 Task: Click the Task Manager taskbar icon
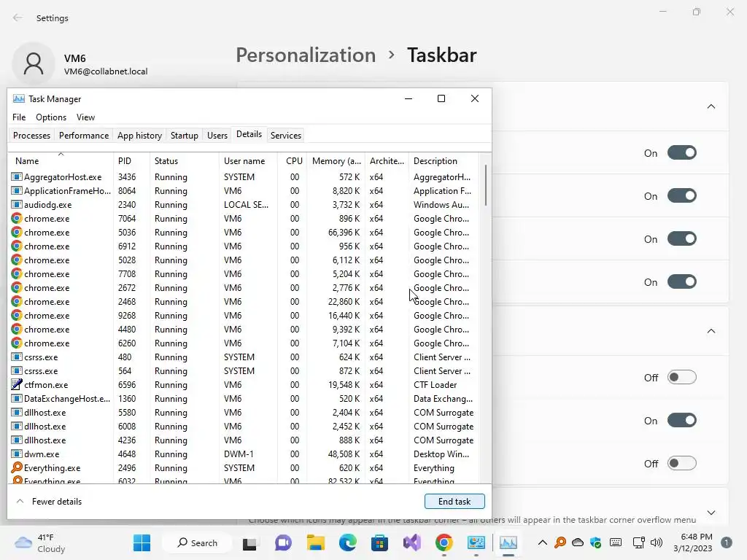click(508, 542)
